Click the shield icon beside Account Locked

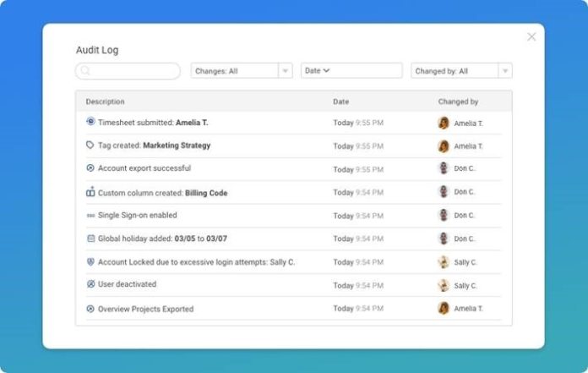point(90,261)
